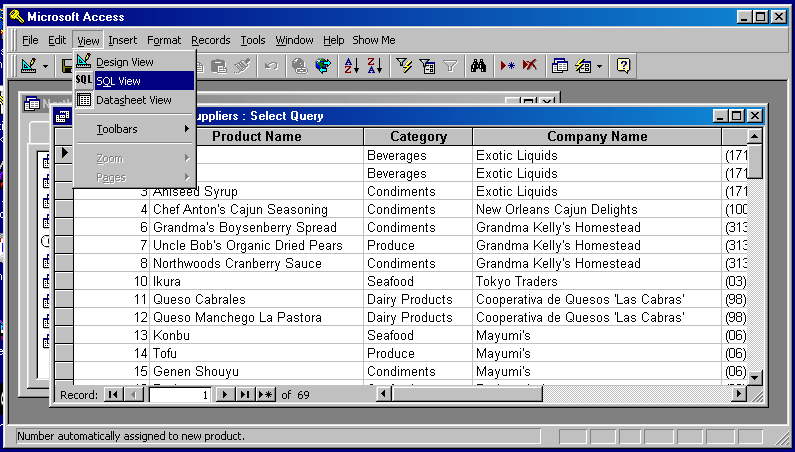Click the Office Assistant help icon

[x=623, y=66]
